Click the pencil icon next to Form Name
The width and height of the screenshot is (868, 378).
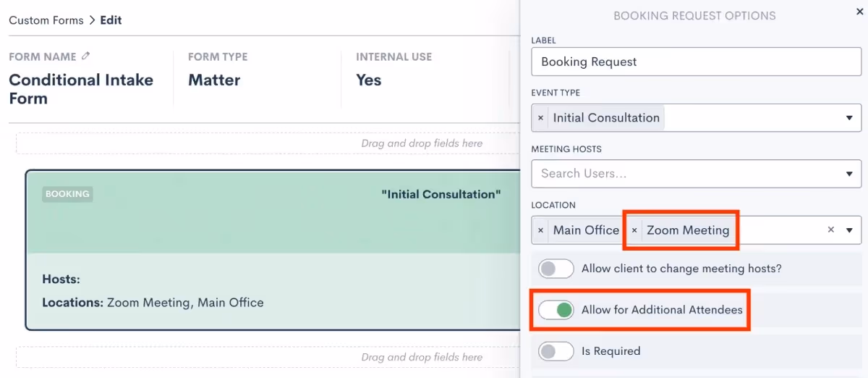[86, 56]
